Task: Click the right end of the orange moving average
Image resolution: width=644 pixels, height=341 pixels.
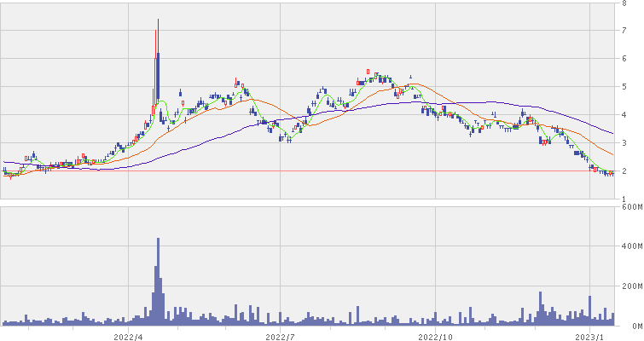Action: click(x=612, y=153)
